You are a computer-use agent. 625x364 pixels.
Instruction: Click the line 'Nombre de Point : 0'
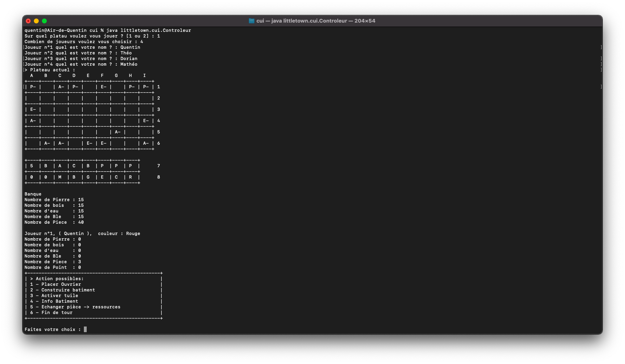pyautogui.click(x=53, y=267)
